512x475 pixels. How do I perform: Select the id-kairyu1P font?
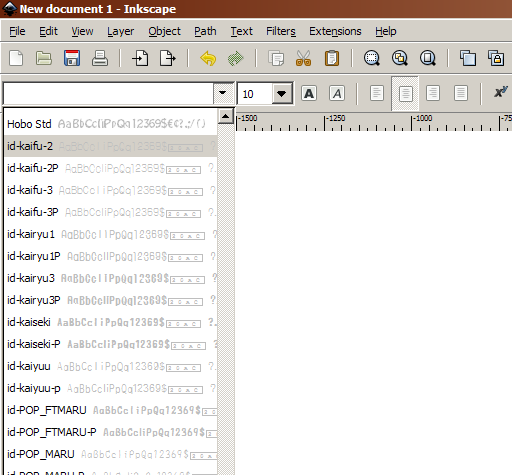pyautogui.click(x=111, y=256)
